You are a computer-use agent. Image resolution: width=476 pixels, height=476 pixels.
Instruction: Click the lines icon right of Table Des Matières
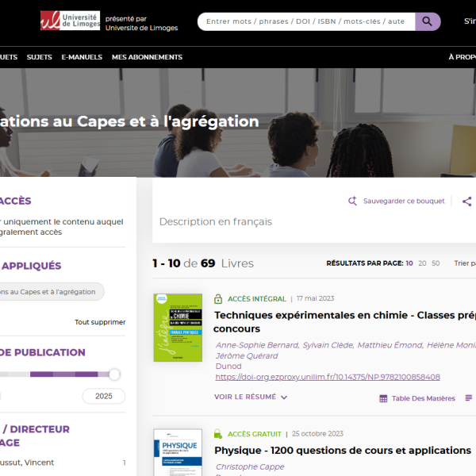tap(469, 398)
